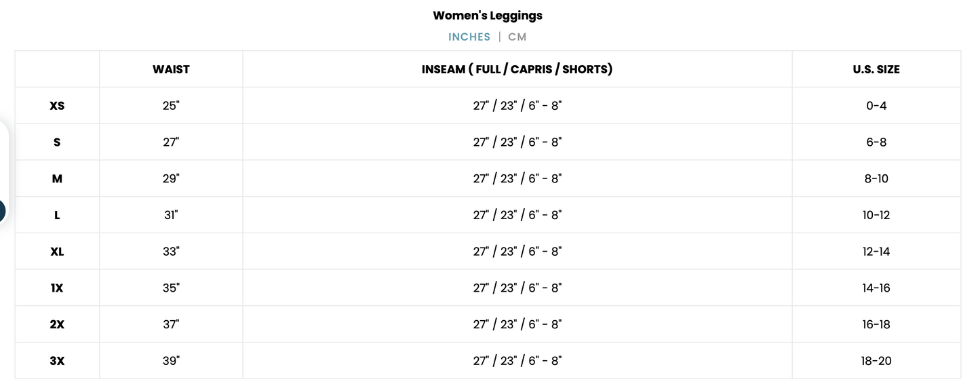Select the S size row label
The width and height of the screenshot is (980, 388).
[57, 142]
